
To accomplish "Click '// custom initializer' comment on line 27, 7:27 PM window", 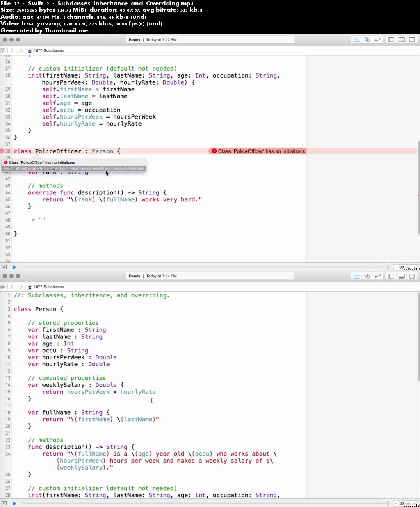I will (x=102, y=69).
